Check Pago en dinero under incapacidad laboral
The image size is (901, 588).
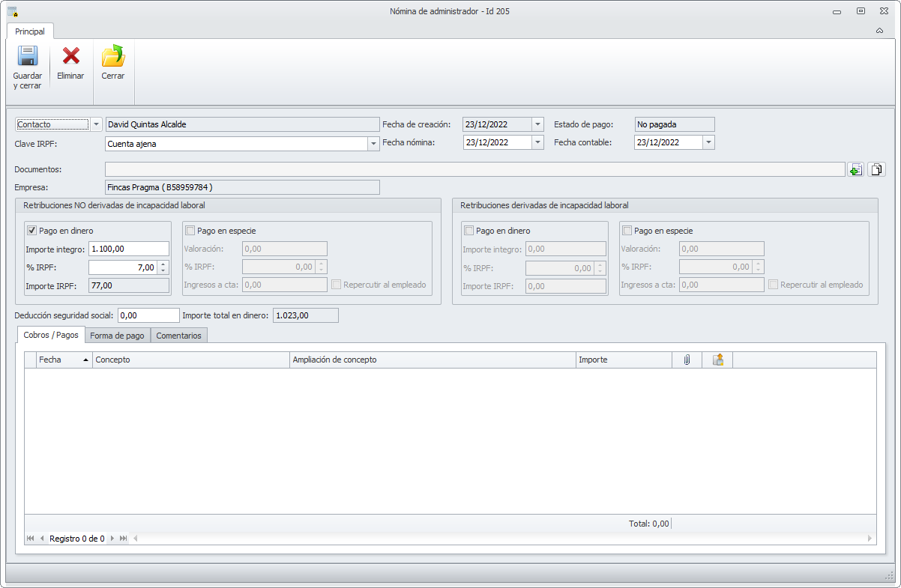click(x=469, y=231)
